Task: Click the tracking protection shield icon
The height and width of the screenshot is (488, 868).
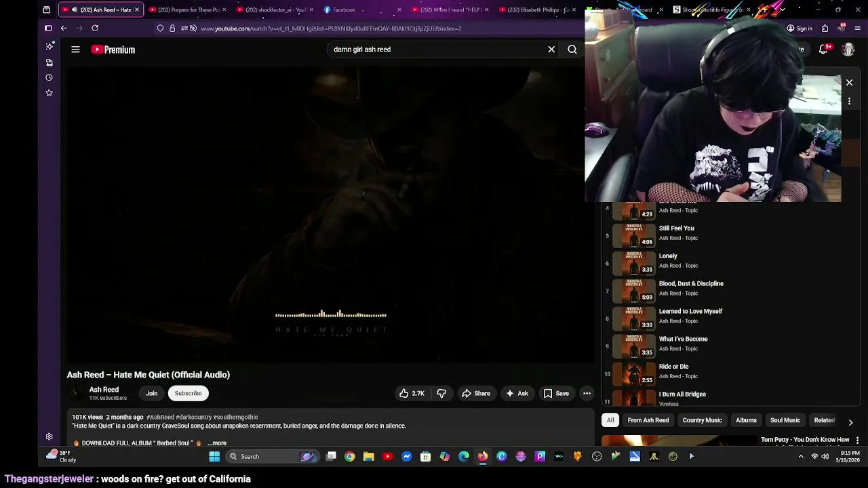Action: [160, 28]
